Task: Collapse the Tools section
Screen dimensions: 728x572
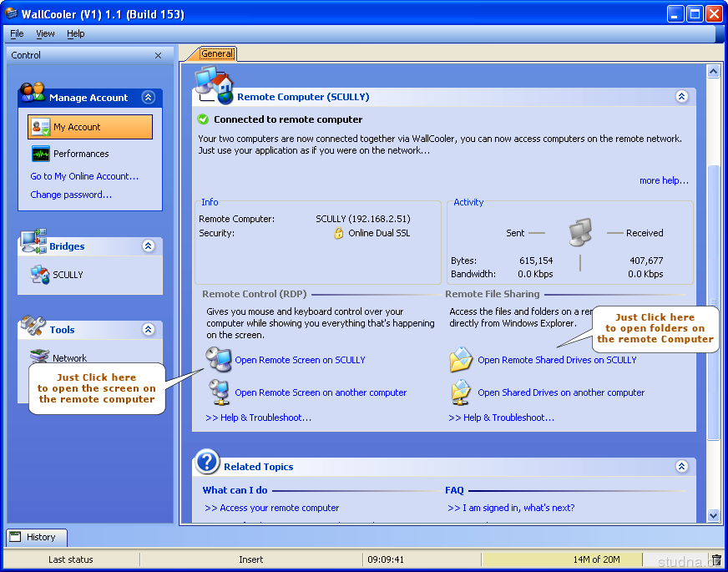Action: tap(149, 330)
